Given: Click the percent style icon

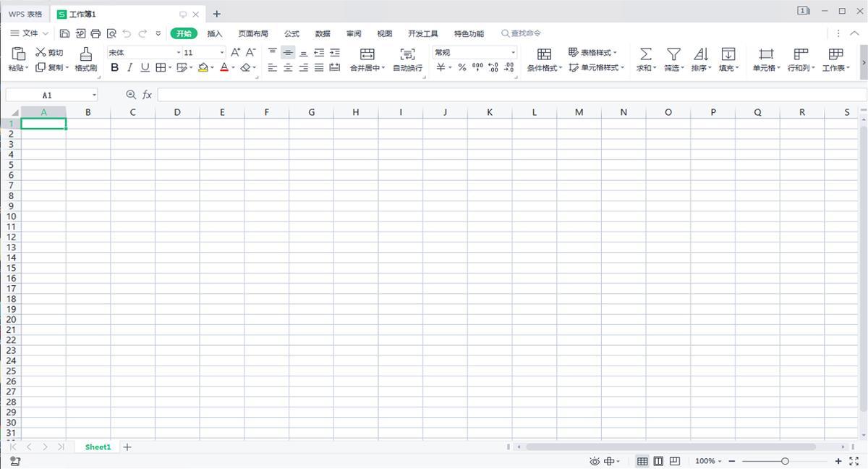Looking at the screenshot, I should pos(461,67).
